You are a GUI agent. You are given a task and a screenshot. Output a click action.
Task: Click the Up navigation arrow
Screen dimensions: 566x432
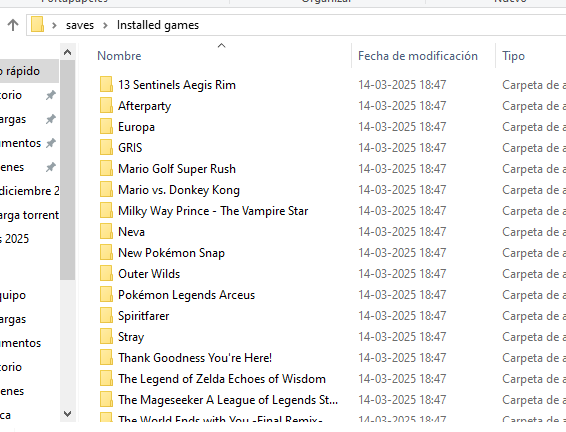(x=13, y=25)
